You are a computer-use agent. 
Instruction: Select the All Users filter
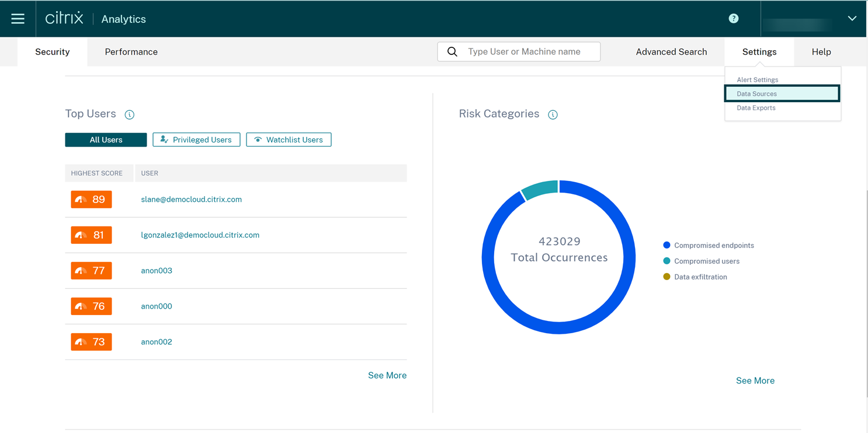click(x=106, y=140)
